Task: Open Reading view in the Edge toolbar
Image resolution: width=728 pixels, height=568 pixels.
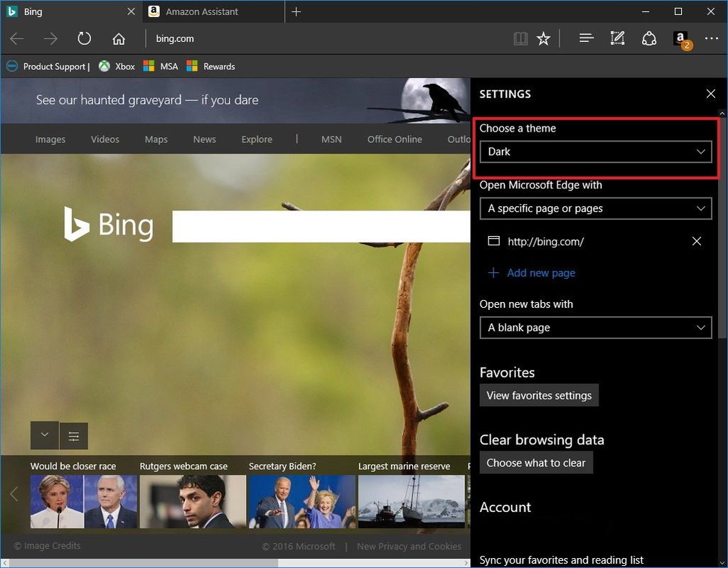Action: (x=520, y=38)
